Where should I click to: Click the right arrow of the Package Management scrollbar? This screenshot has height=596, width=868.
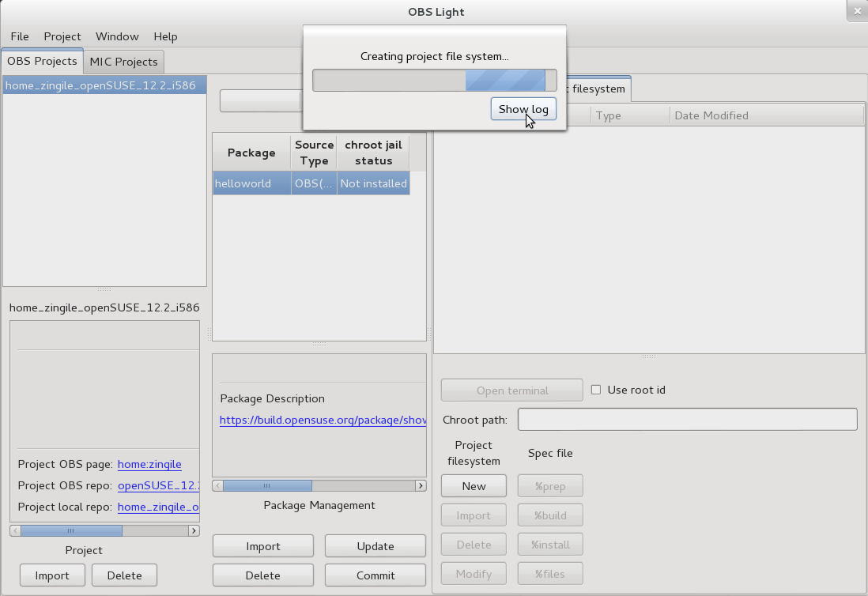420,485
